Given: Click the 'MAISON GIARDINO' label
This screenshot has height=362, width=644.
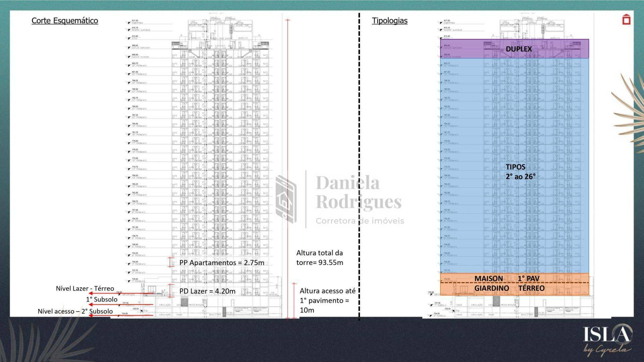Looking at the screenshot, I should (x=491, y=283).
